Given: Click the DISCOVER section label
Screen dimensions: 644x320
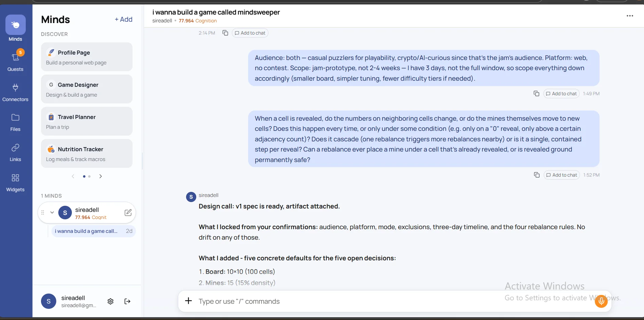Looking at the screenshot, I should point(54,34).
